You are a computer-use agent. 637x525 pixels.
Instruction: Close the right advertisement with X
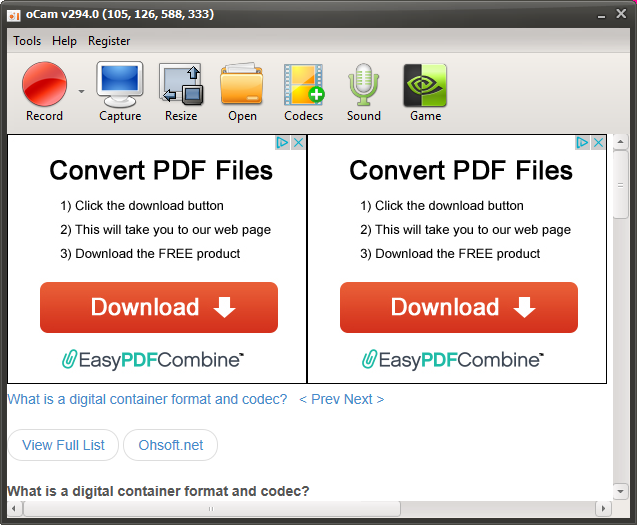click(598, 143)
